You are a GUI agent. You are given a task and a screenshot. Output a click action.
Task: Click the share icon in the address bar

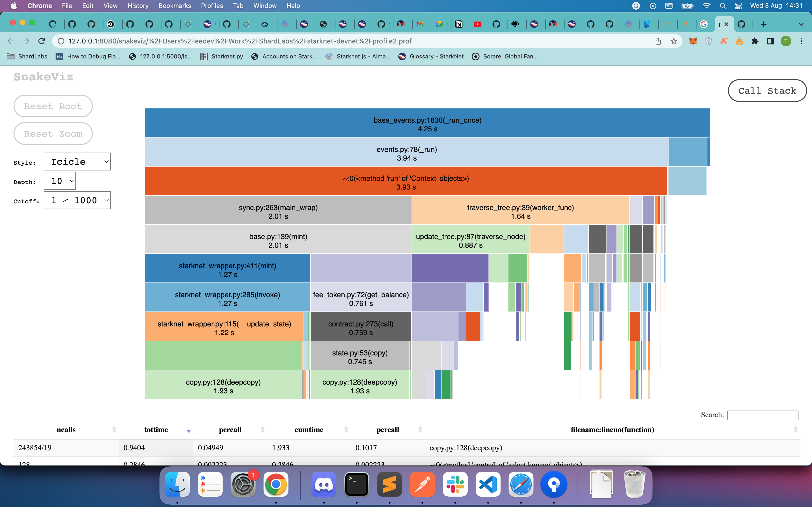pos(658,41)
